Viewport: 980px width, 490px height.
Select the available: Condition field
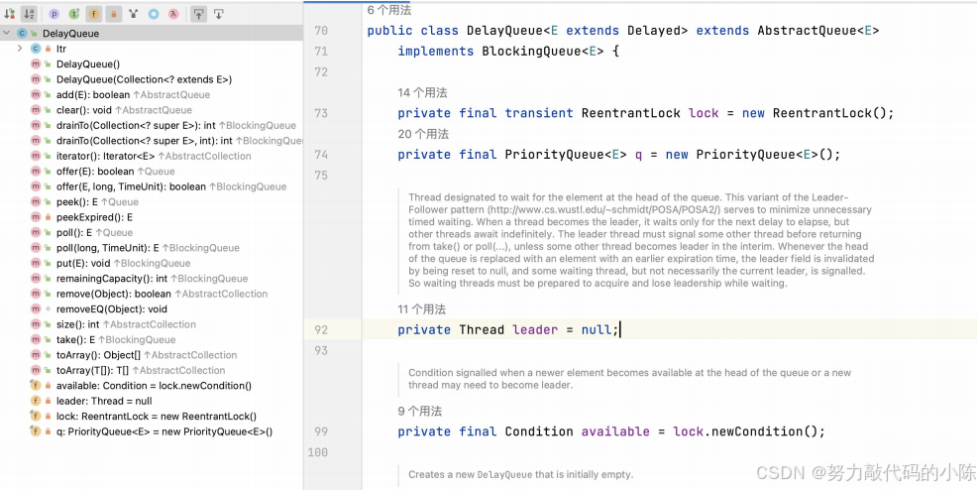[152, 386]
